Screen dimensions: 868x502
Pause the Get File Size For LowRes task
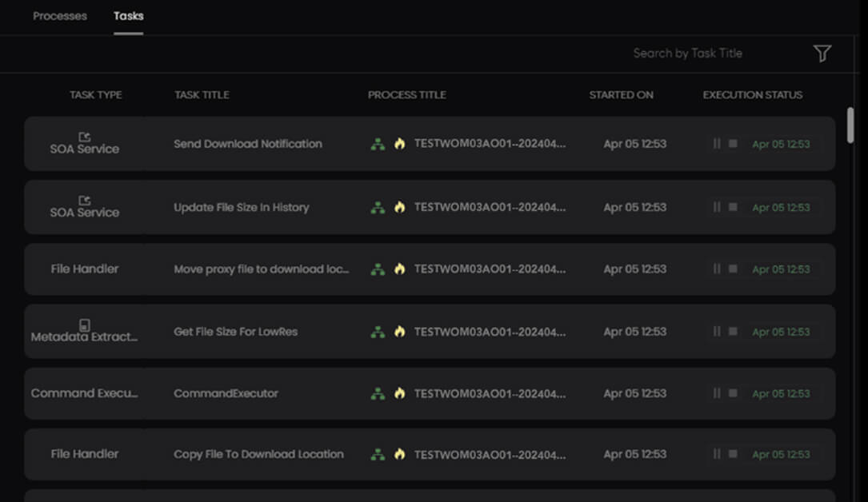point(717,332)
